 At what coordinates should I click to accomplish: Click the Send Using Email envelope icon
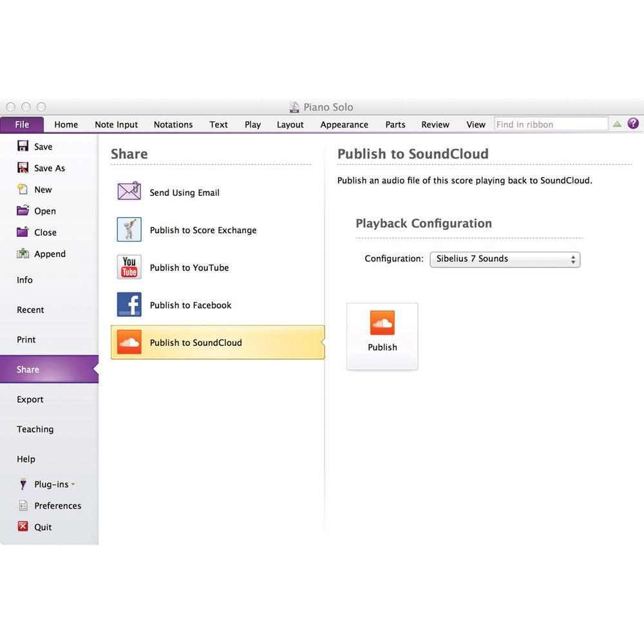coord(129,192)
